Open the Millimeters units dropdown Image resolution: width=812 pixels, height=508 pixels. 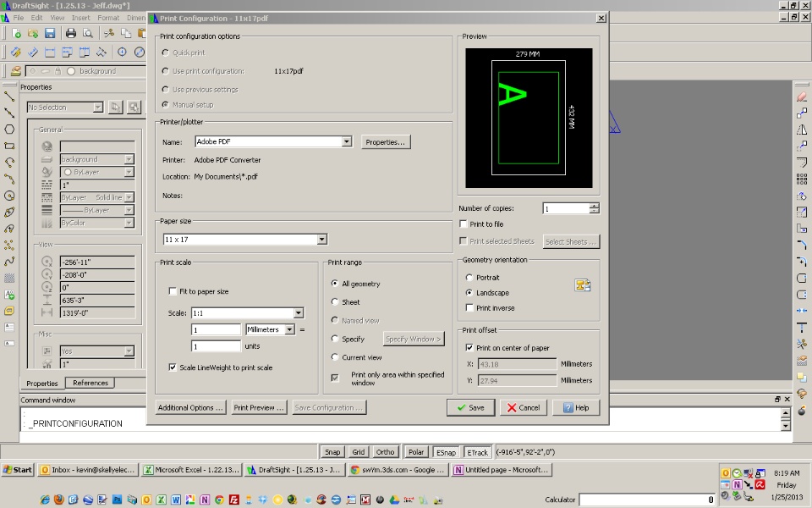click(x=271, y=329)
